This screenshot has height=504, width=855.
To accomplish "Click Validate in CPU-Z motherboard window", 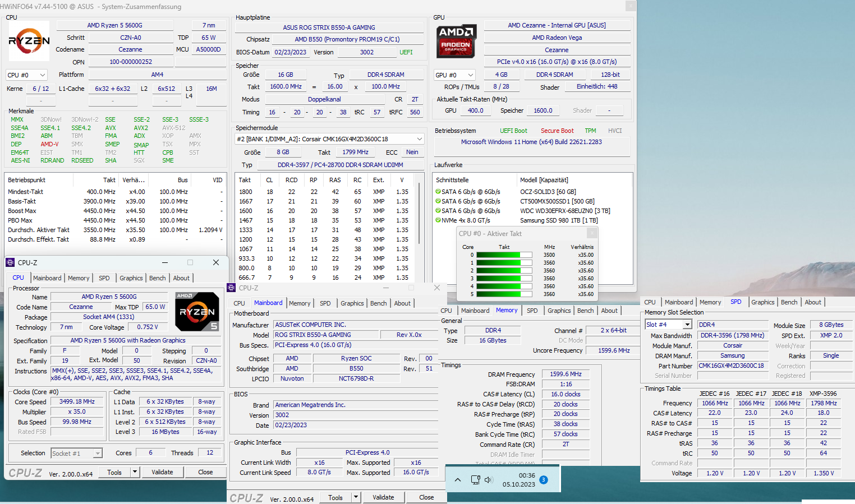I will click(x=383, y=497).
